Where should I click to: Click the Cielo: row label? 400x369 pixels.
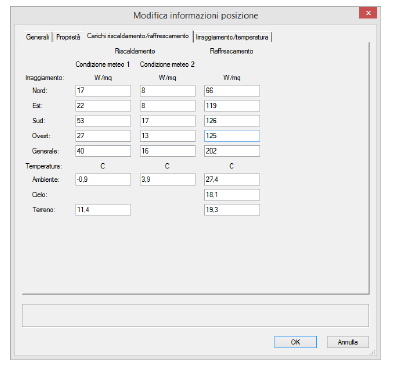tap(39, 195)
